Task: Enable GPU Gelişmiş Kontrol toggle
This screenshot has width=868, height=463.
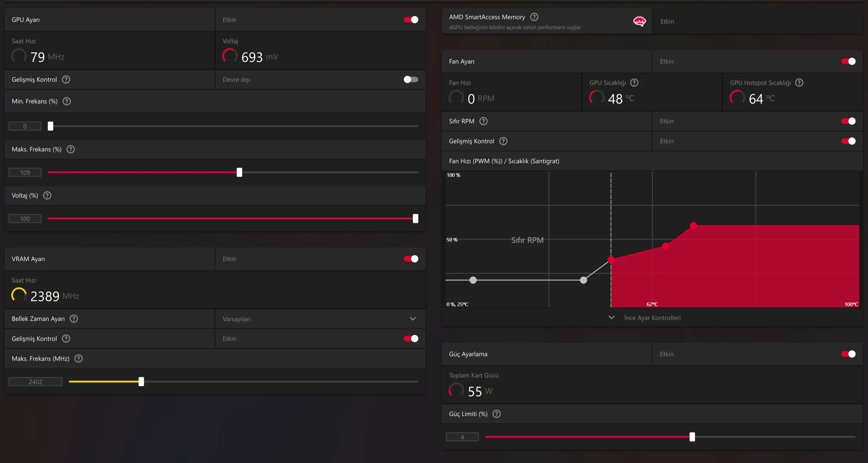Action: [411, 80]
